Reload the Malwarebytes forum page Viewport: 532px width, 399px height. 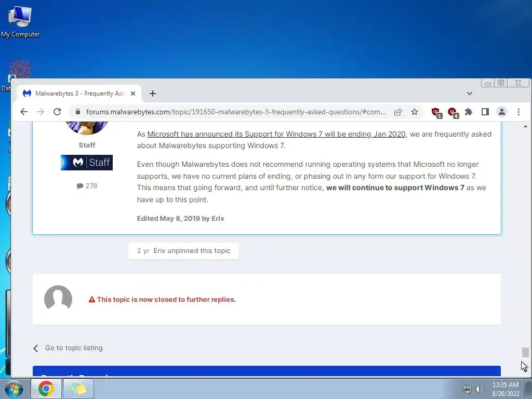pyautogui.click(x=57, y=112)
